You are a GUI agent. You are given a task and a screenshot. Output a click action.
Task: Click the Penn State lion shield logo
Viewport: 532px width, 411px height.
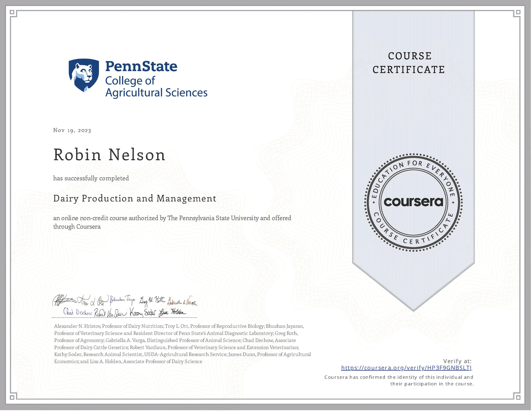(x=84, y=75)
